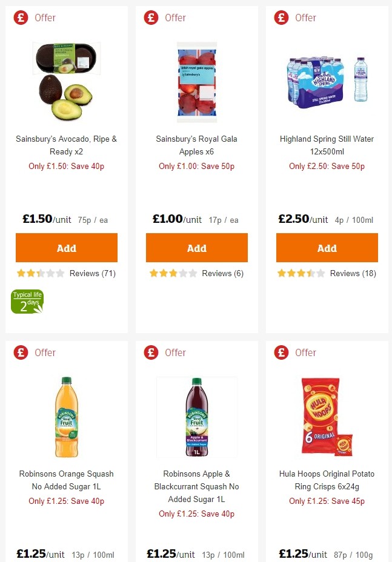Click the Offer badge above Robinsons Orange Squash
Viewport: 392px width, 562px height.
[x=21, y=352]
